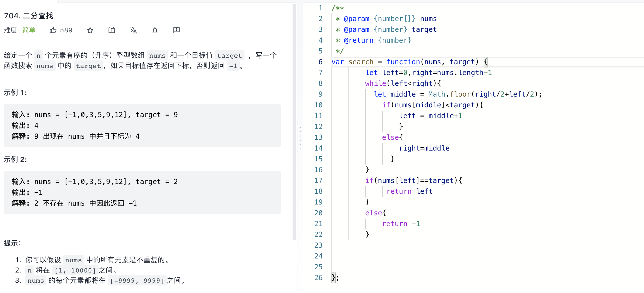The image size is (644, 293).
Task: Place cursor on code line 6
Action: coord(405,62)
